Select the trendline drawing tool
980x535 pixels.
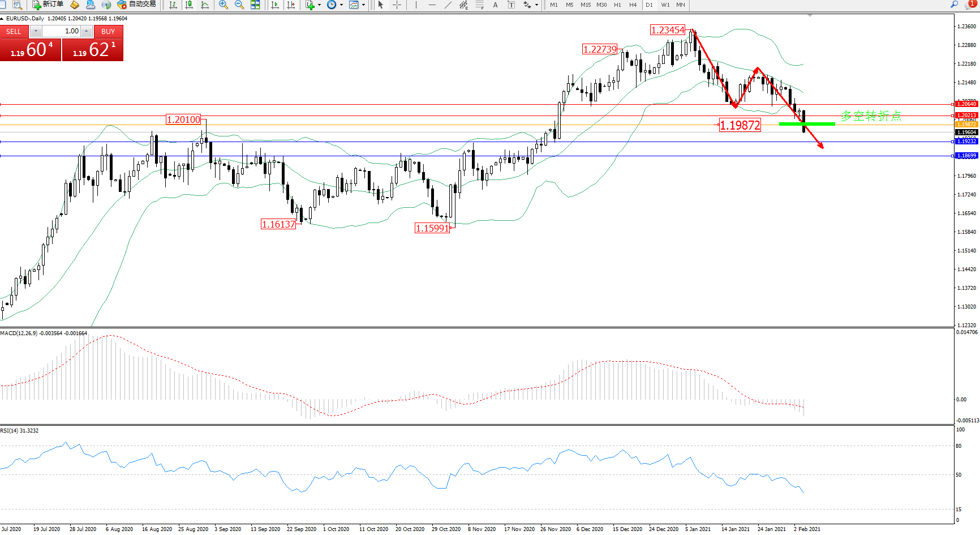click(x=448, y=5)
